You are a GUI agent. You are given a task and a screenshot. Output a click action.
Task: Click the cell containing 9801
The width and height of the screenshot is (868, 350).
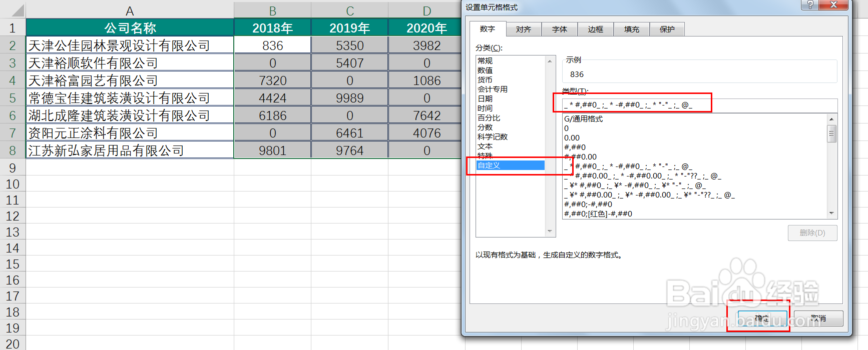pyautogui.click(x=273, y=150)
